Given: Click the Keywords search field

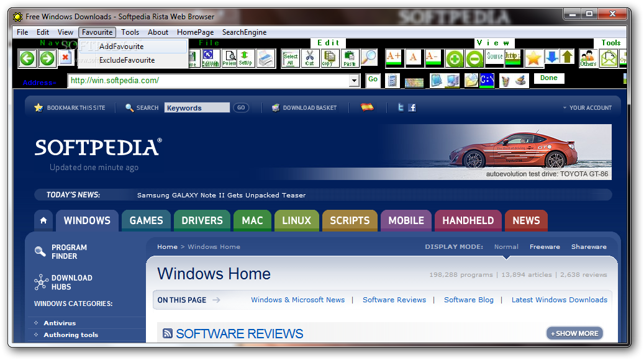Looking at the screenshot, I should click(x=197, y=107).
